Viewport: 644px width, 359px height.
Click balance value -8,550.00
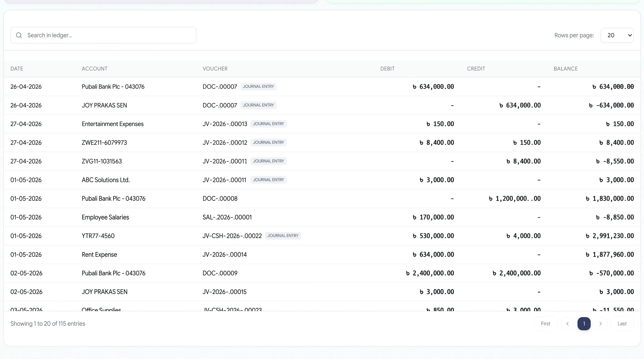coord(615,161)
